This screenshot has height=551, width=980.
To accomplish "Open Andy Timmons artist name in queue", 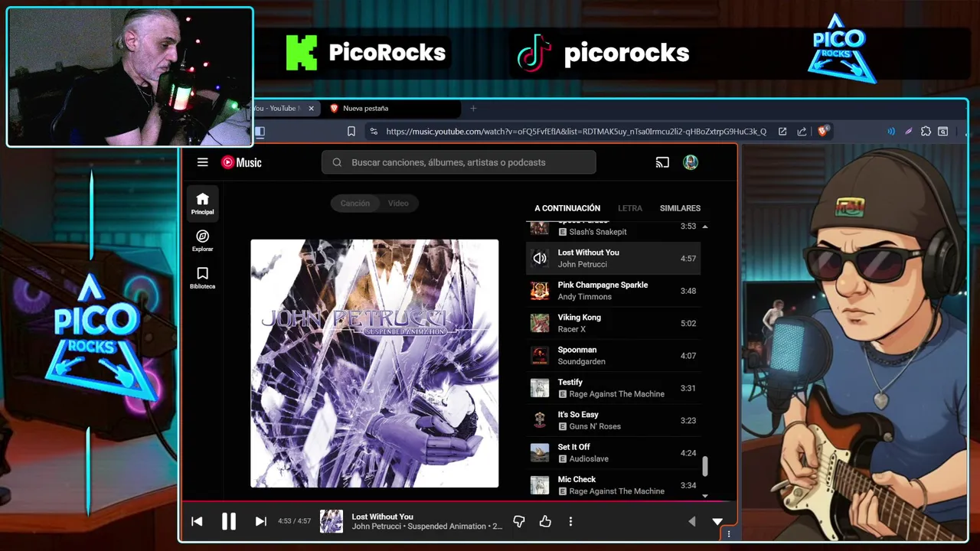I will [x=585, y=297].
